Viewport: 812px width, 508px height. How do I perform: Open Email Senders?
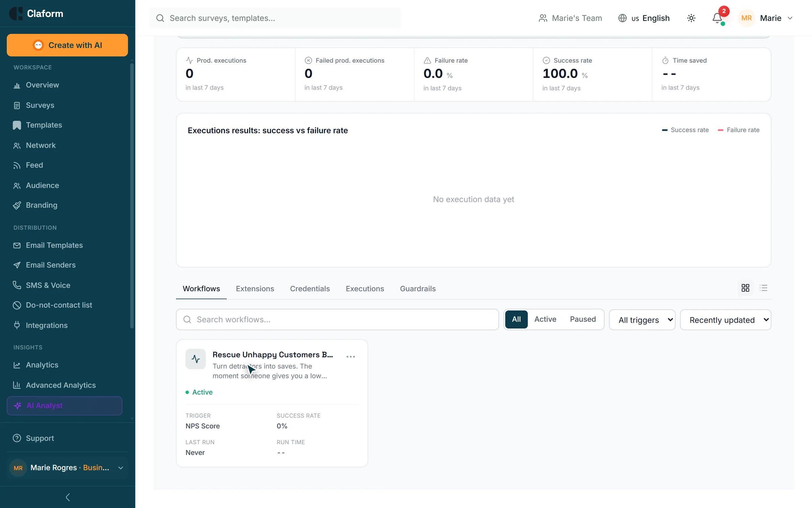[x=64, y=265]
